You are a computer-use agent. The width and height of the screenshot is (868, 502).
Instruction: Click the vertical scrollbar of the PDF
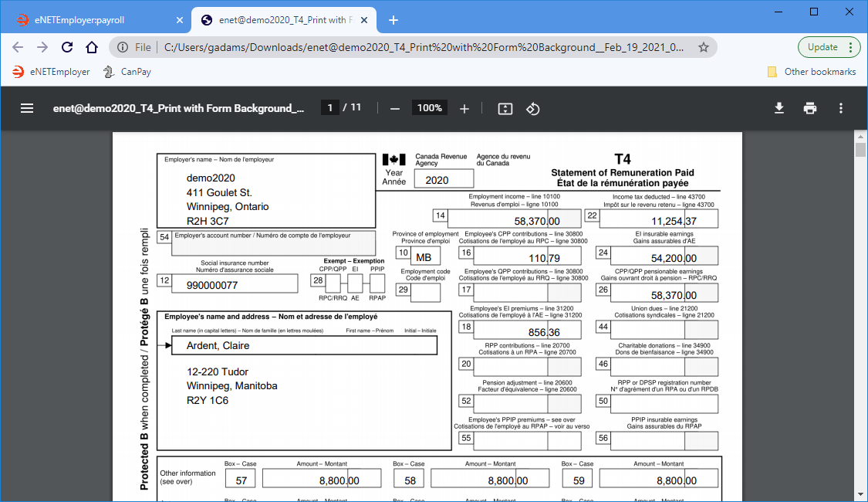[860, 309]
